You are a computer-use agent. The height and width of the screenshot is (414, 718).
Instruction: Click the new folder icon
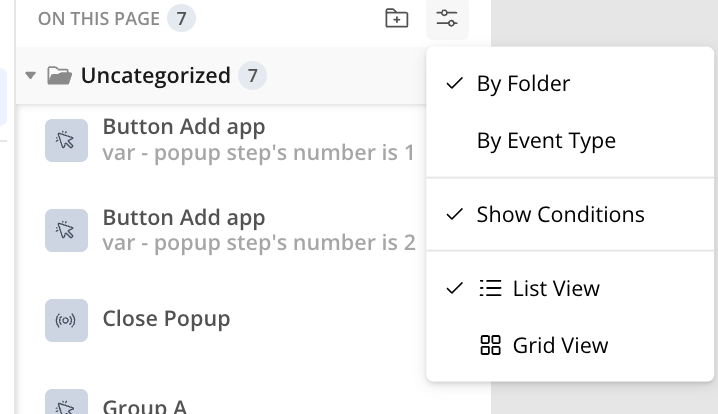(397, 18)
